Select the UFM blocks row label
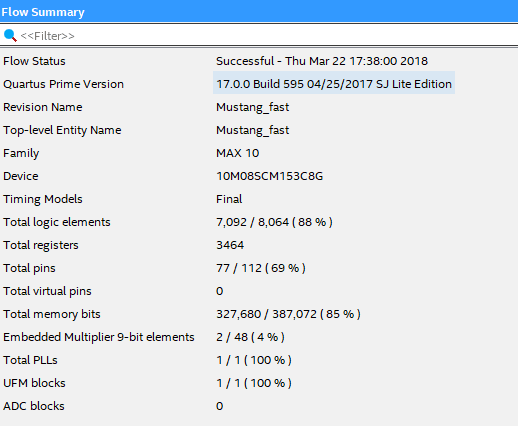 click(34, 383)
